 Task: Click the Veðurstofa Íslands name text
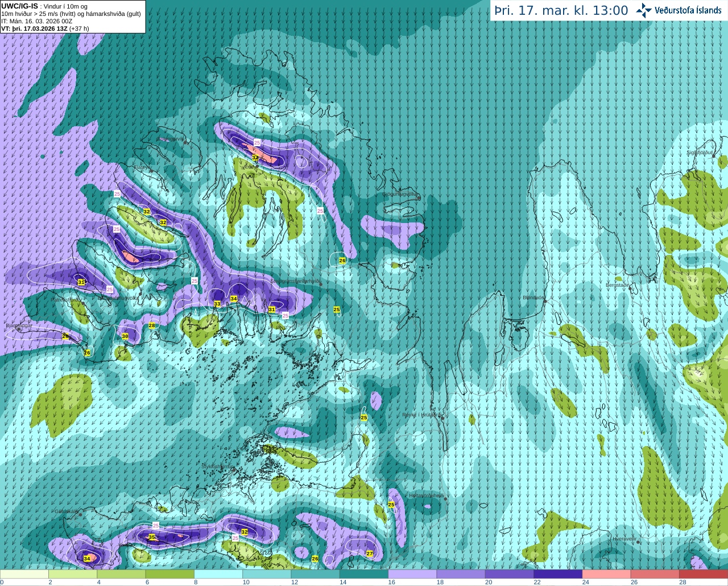(x=688, y=10)
